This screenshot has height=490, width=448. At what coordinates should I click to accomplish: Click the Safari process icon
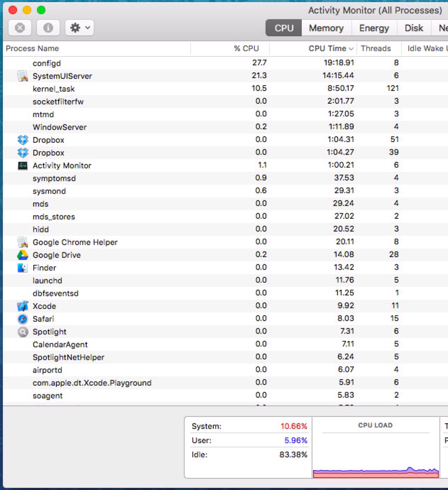(23, 319)
